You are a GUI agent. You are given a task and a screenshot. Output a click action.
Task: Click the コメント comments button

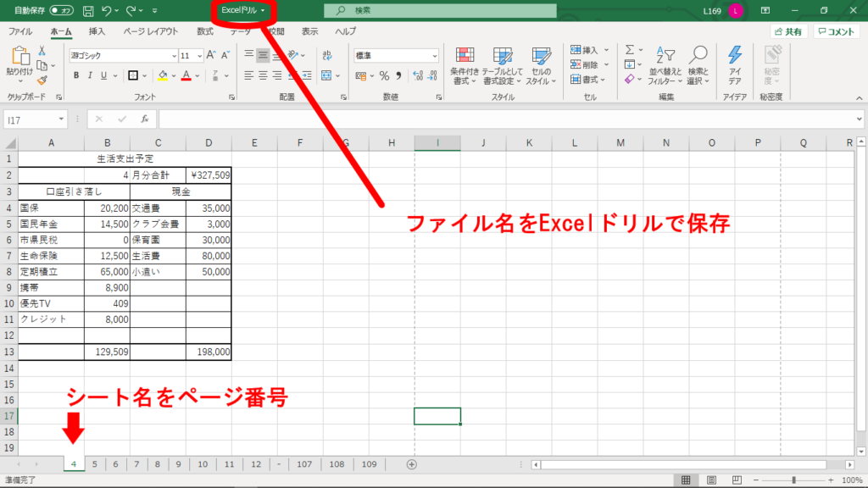(836, 31)
